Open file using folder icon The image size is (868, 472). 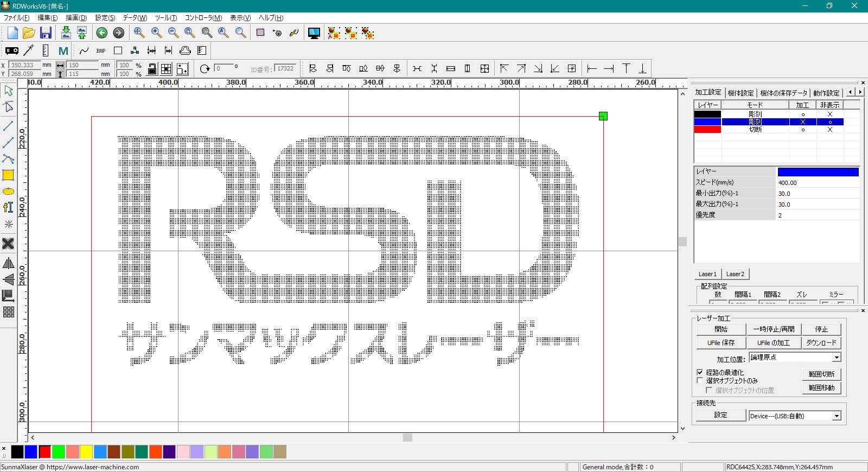(x=29, y=33)
